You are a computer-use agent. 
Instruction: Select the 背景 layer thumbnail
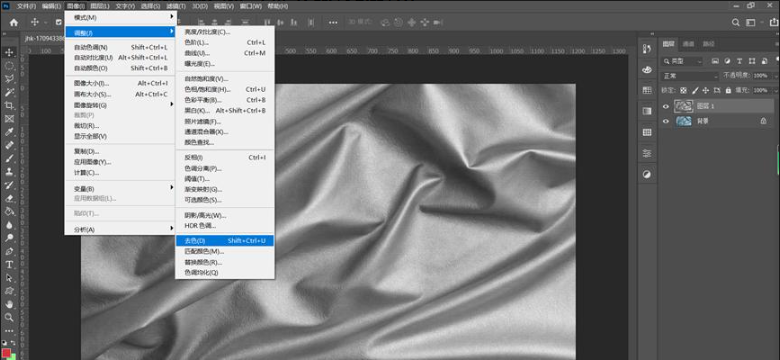click(x=683, y=121)
